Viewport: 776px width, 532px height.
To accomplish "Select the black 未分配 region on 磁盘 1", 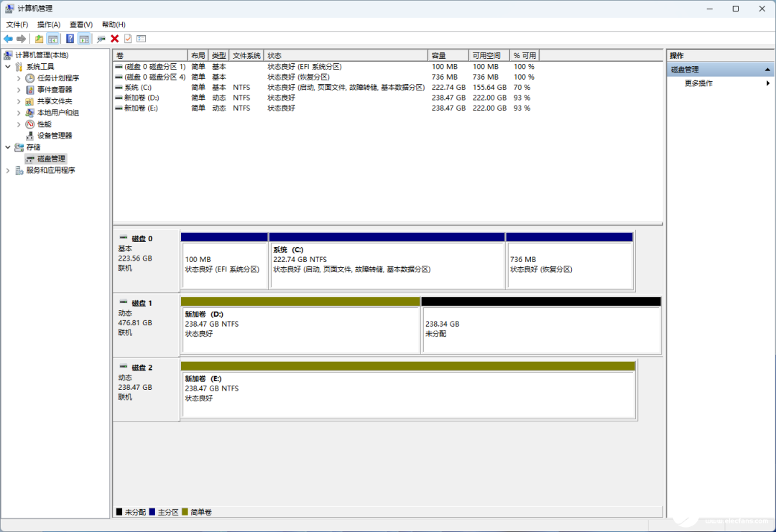I will (541, 330).
